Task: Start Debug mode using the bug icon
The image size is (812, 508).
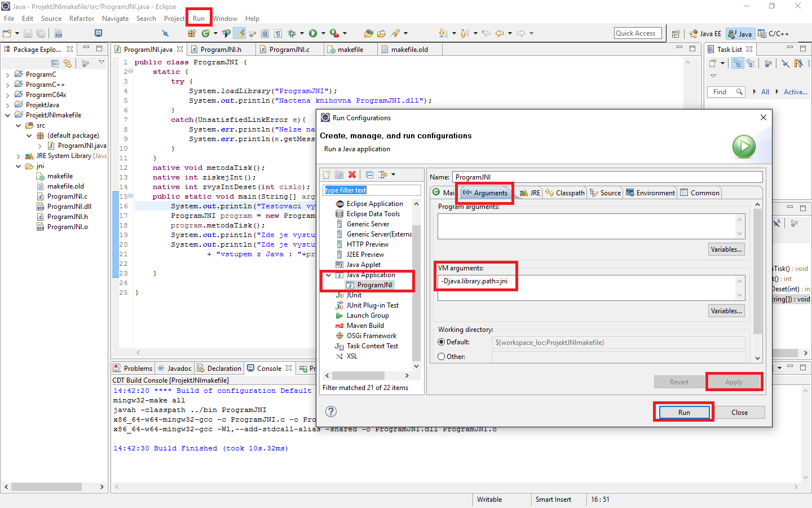Action: 292,33
